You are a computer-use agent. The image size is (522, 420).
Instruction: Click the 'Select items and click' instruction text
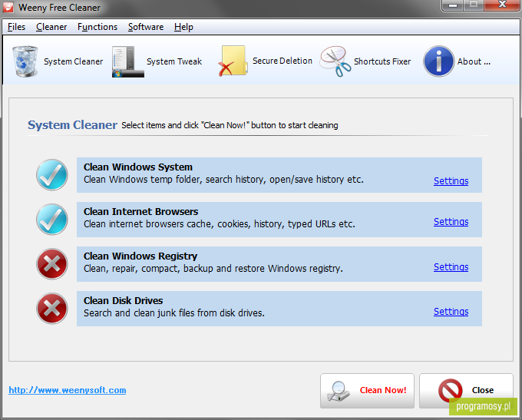coord(230,125)
